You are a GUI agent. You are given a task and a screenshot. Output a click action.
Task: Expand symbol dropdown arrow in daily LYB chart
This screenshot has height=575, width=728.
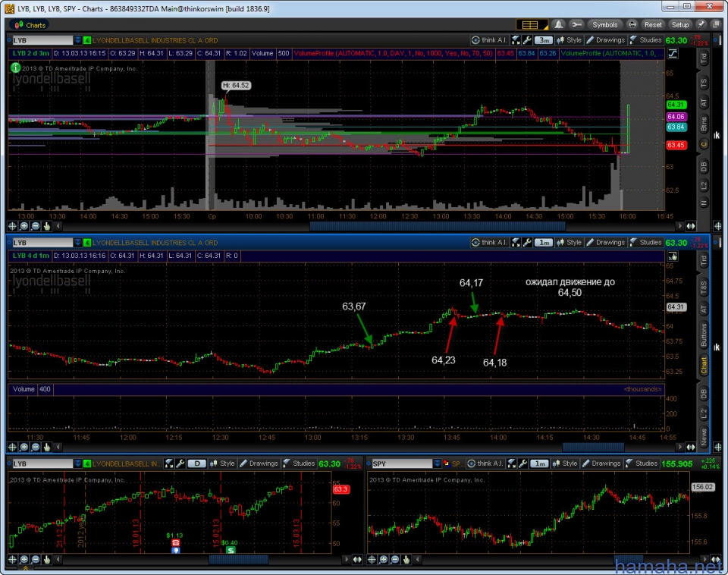coord(77,463)
